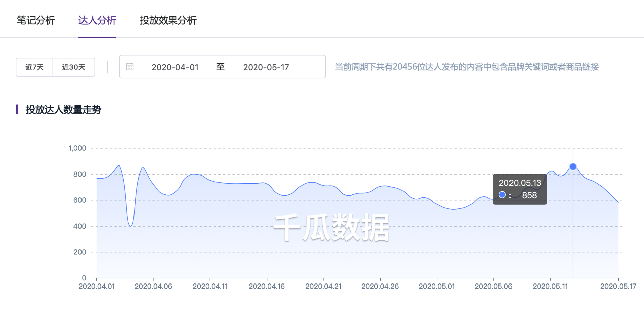Click the 千瓜数据 watermark in chart

[331, 228]
